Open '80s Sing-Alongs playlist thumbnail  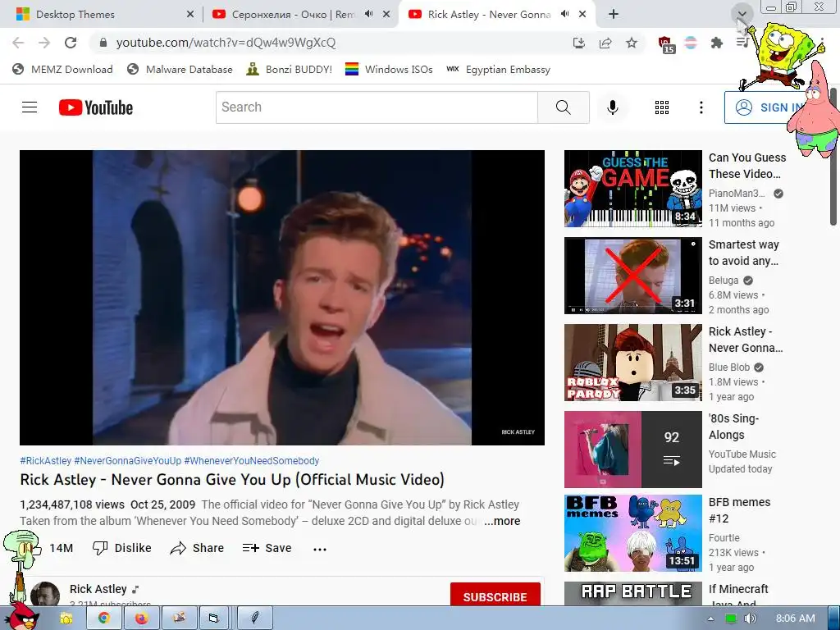pos(632,449)
